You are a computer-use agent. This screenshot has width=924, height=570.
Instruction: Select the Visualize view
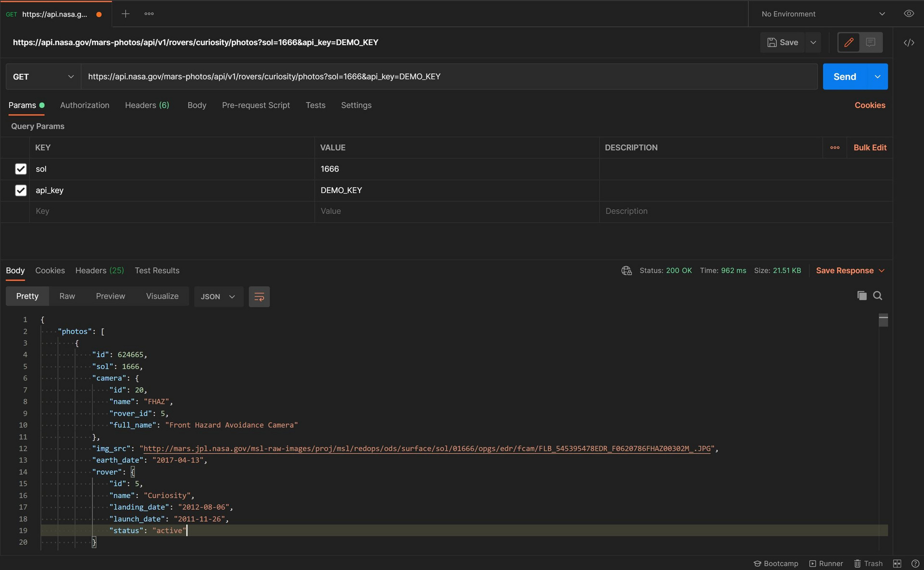tap(162, 296)
